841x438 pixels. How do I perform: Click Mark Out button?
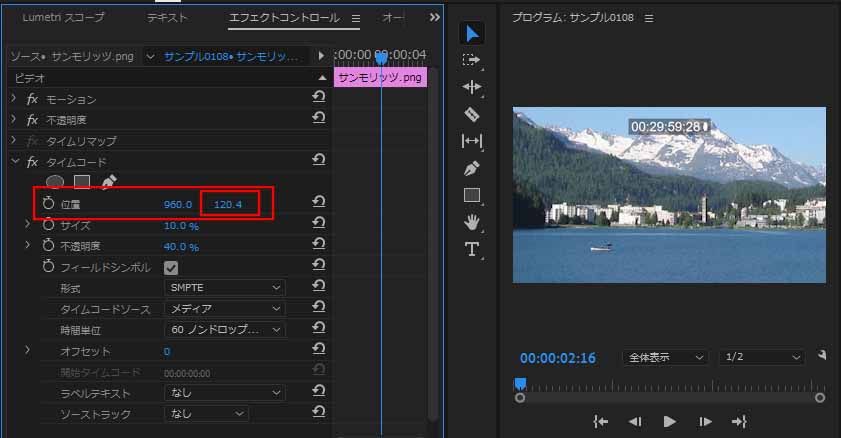point(739,422)
